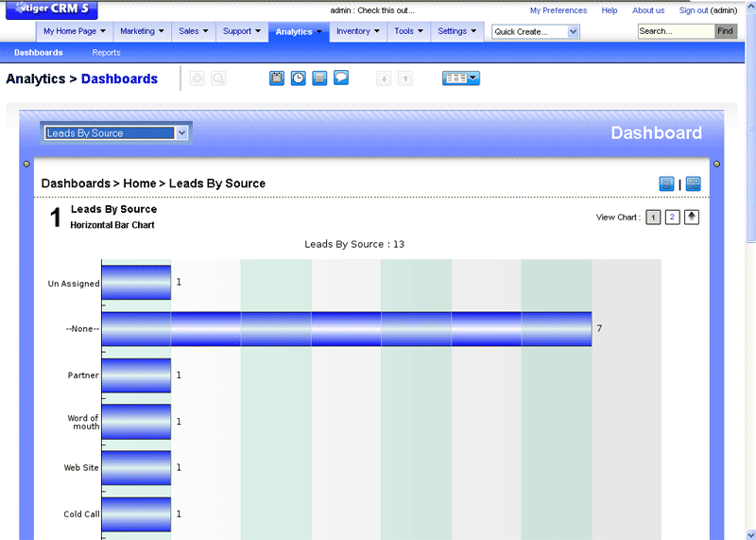Select the Dashboards subtab

click(x=39, y=53)
